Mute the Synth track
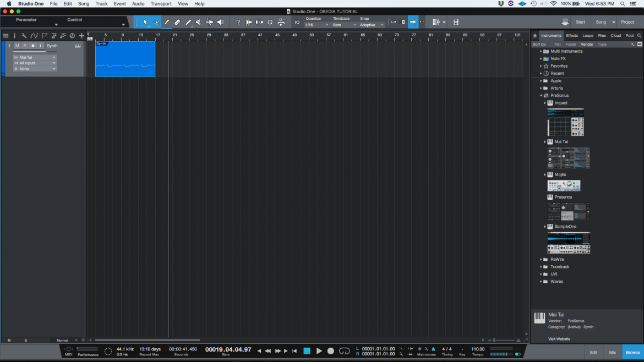 [x=17, y=46]
